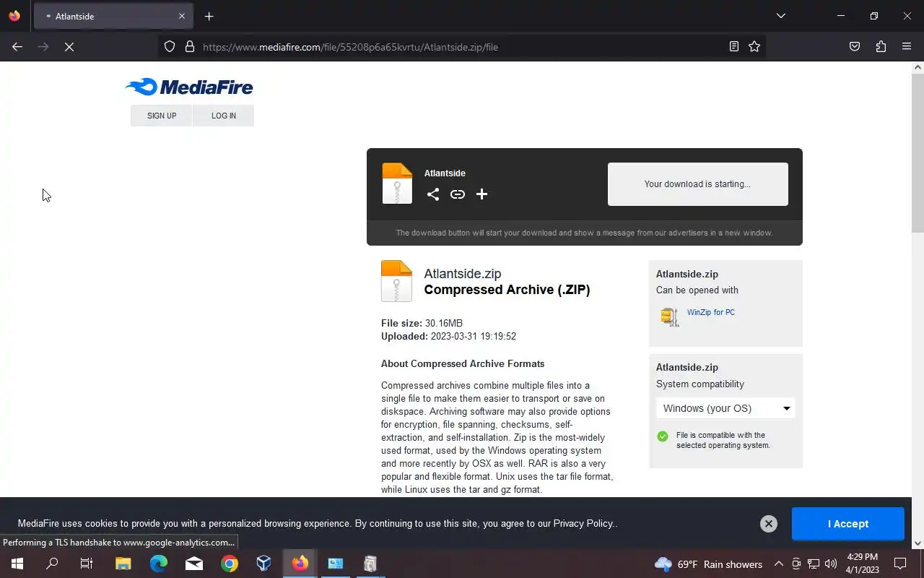The image size is (924, 578).
Task: Click the Firefox taskbar icon
Action: [x=300, y=564]
